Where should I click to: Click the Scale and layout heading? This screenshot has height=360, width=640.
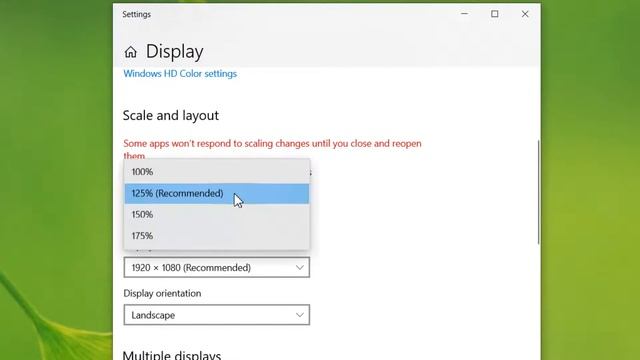click(171, 116)
